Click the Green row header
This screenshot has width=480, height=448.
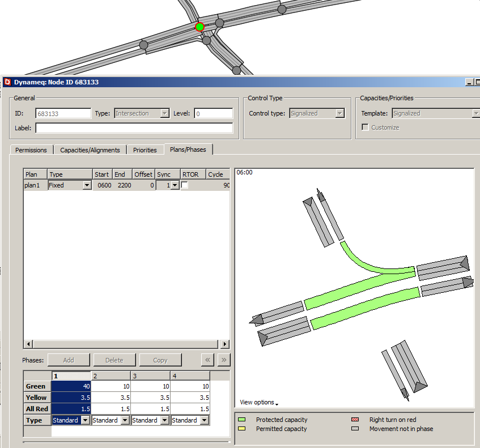[37, 386]
